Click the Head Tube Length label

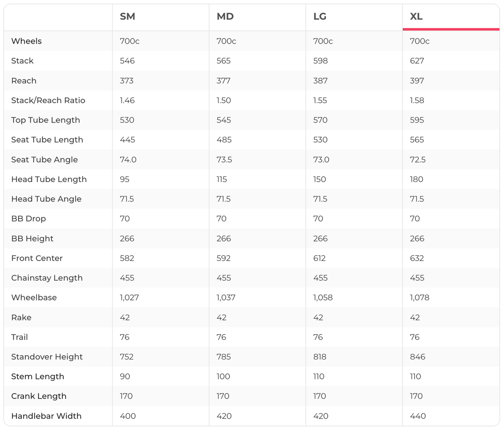point(49,179)
